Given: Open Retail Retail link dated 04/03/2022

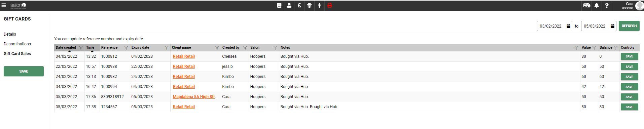Looking at the screenshot, I should coord(184,87).
